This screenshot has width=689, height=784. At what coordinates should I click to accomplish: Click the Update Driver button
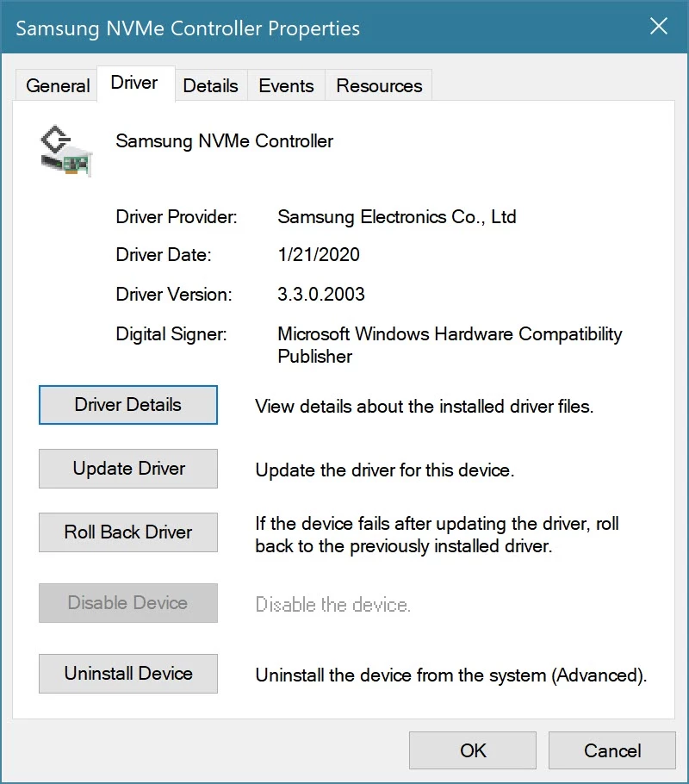coord(128,469)
